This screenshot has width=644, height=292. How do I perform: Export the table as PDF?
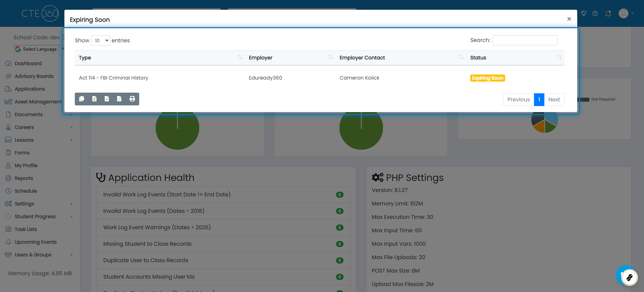[119, 99]
